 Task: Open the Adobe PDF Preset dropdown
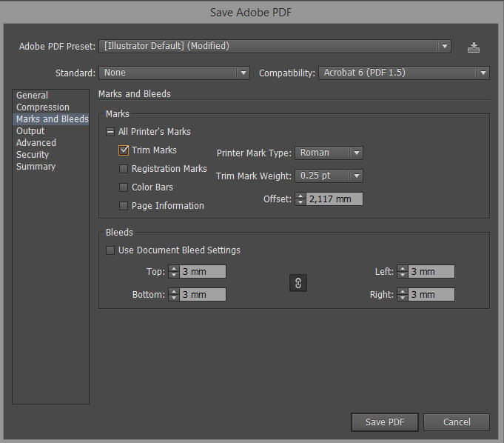(275, 47)
